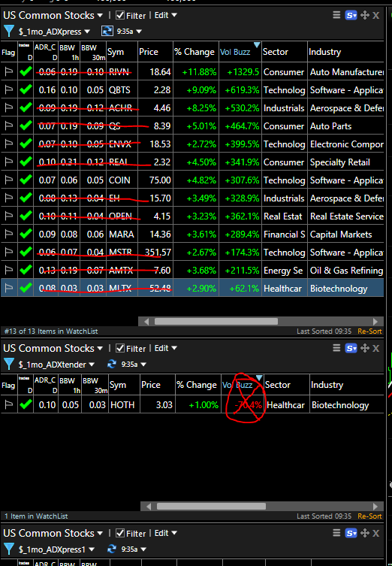The image size is (392, 566).
Task: Open the Edit dropdown in the ADXpress panel
Action: (165, 15)
